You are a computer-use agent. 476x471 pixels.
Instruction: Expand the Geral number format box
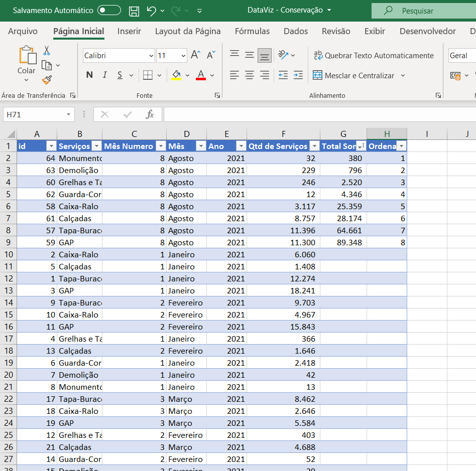(462, 56)
